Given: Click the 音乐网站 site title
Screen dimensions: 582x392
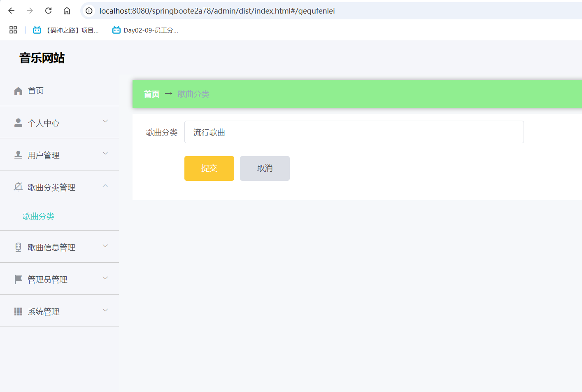Looking at the screenshot, I should (x=42, y=58).
